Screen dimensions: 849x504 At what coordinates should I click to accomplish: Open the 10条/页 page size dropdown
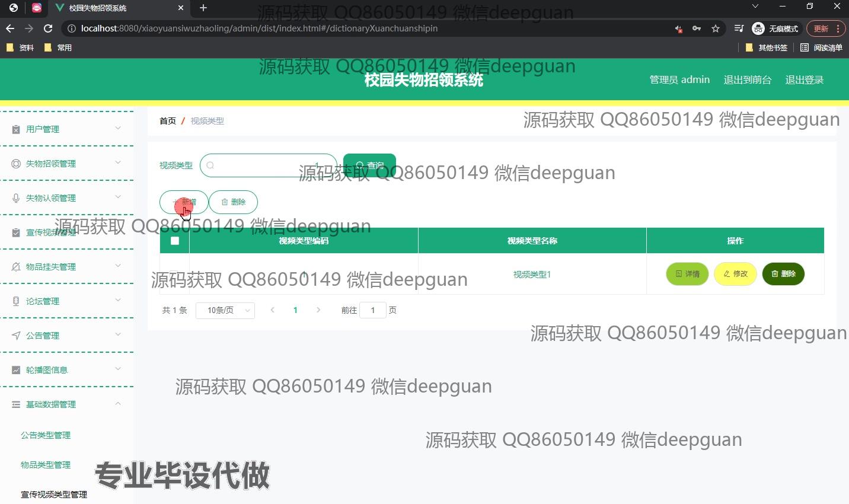tap(225, 310)
